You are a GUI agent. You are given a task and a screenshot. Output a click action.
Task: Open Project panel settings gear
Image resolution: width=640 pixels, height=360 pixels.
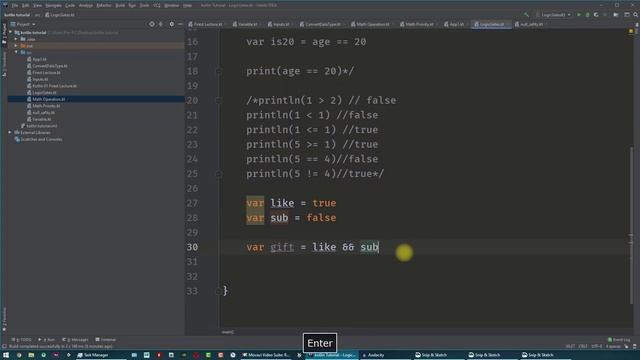click(x=171, y=24)
